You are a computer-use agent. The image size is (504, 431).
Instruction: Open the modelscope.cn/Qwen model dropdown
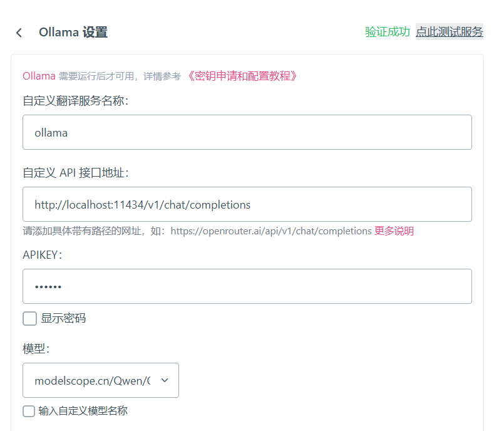[x=94, y=380]
